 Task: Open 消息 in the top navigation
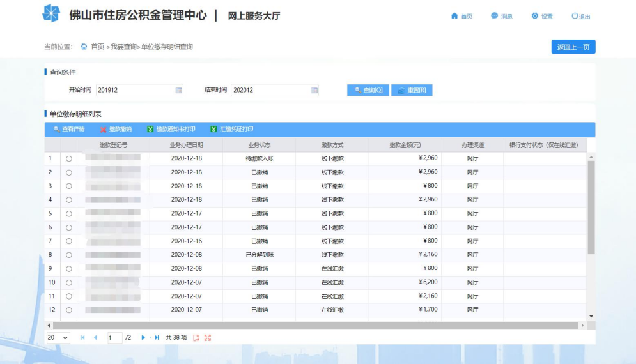tap(502, 16)
